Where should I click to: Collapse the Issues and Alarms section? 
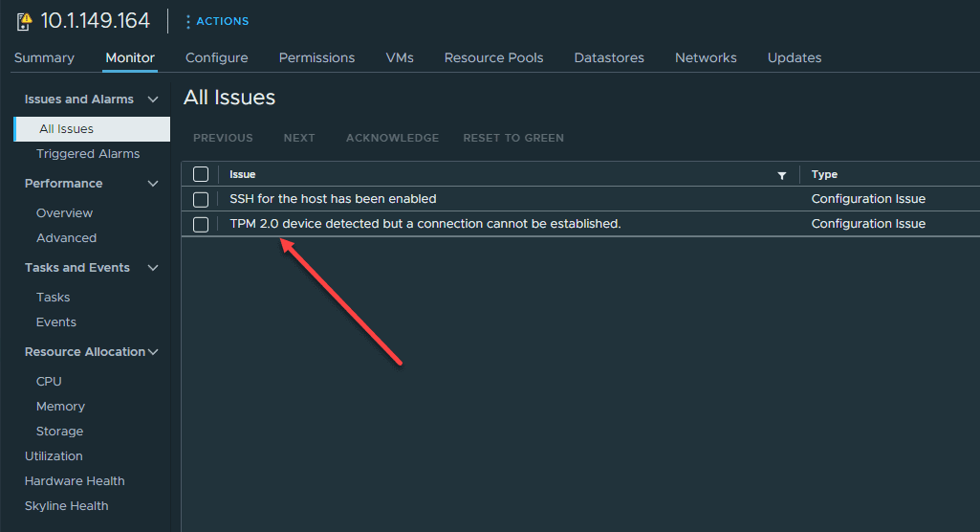coord(153,100)
